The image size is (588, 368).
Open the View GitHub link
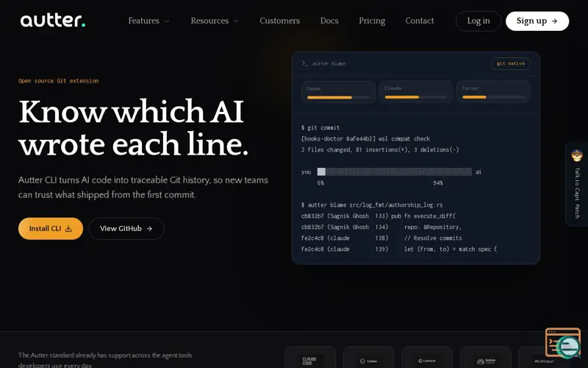click(126, 228)
